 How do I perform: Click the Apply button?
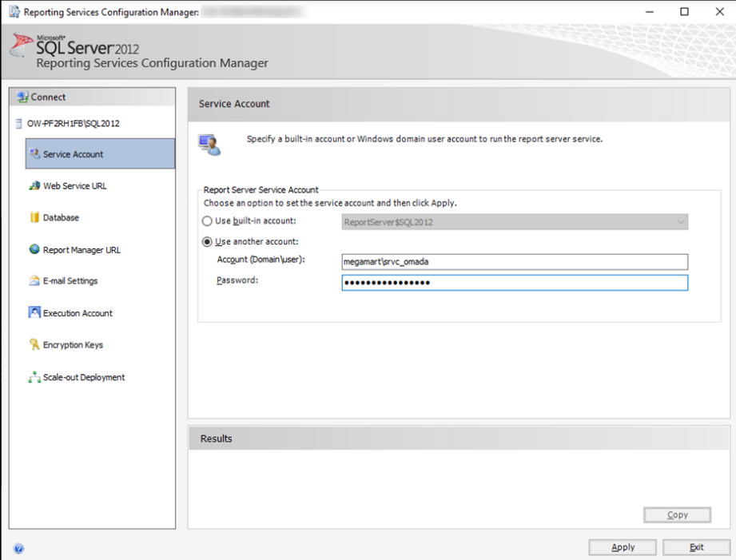click(623, 547)
